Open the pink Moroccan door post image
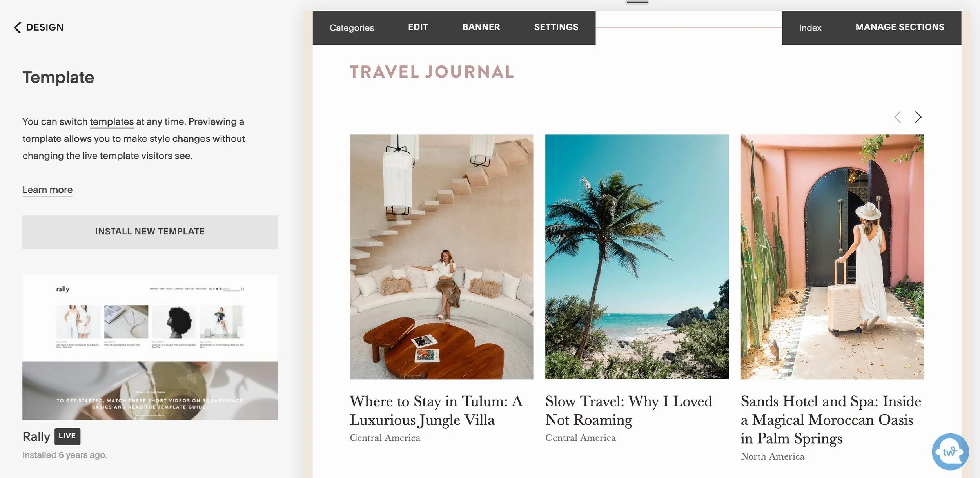Screen dimensions: 980x478 pyautogui.click(x=832, y=257)
